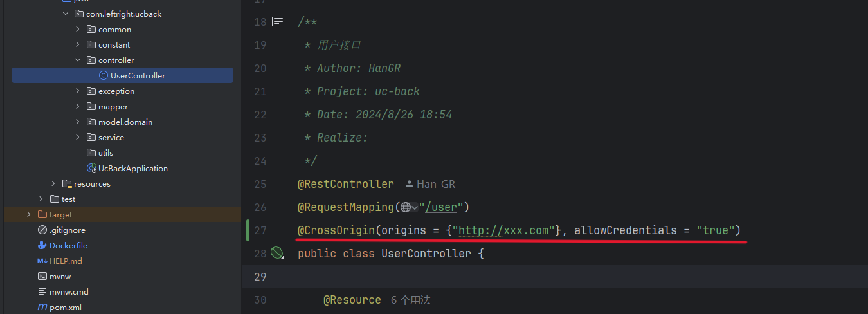
Task: Collapse the controller package
Action: click(x=78, y=60)
